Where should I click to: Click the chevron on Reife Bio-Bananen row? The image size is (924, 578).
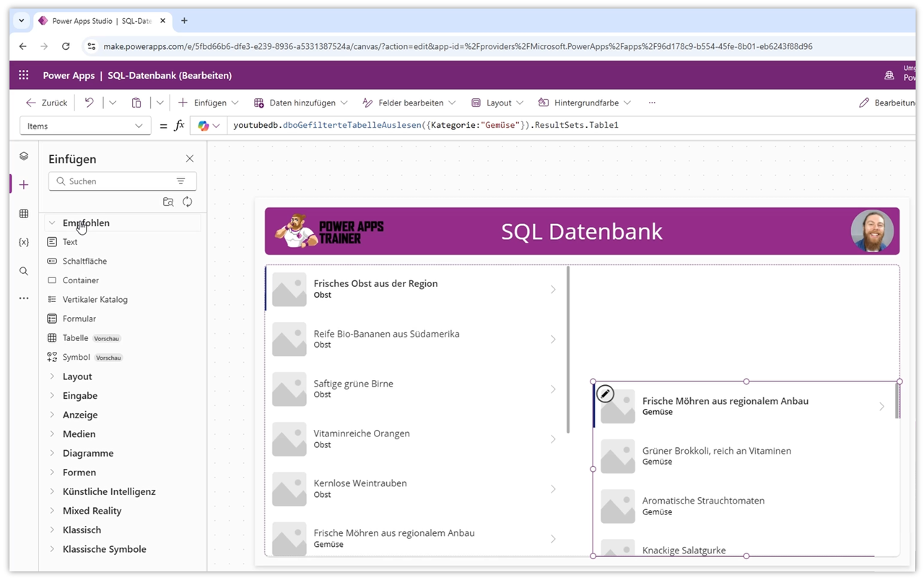(553, 340)
